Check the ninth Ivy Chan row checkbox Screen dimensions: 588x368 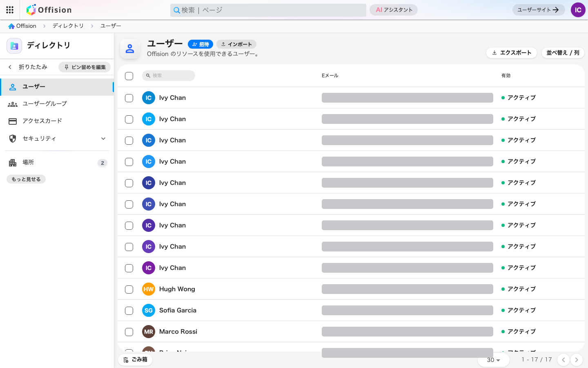[129, 268]
